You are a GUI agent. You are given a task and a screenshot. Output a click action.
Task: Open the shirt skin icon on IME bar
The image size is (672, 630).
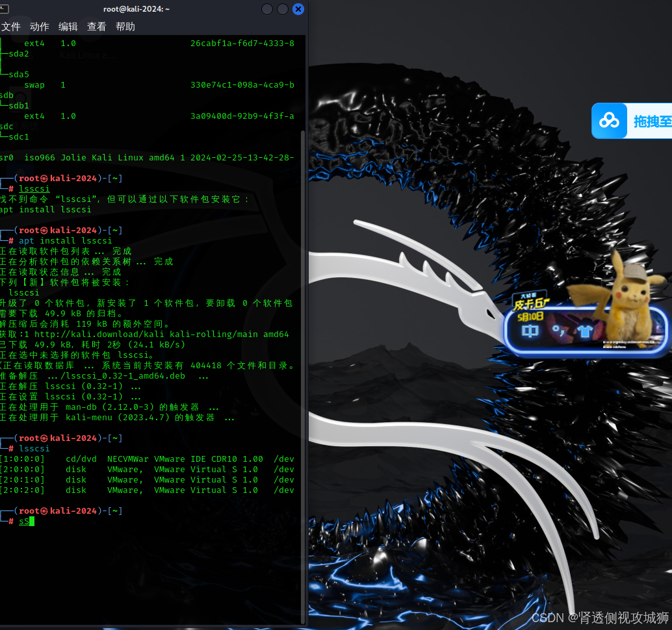[x=584, y=331]
